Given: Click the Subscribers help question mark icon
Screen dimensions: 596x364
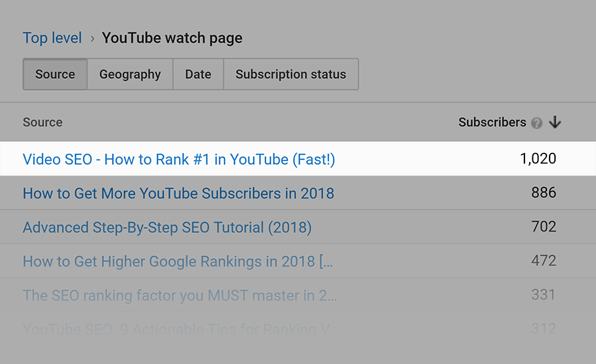Looking at the screenshot, I should 536,123.
